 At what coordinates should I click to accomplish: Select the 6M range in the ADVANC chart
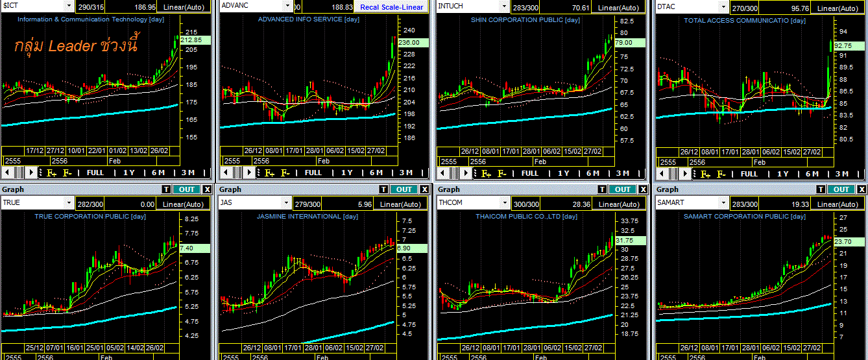(x=376, y=173)
